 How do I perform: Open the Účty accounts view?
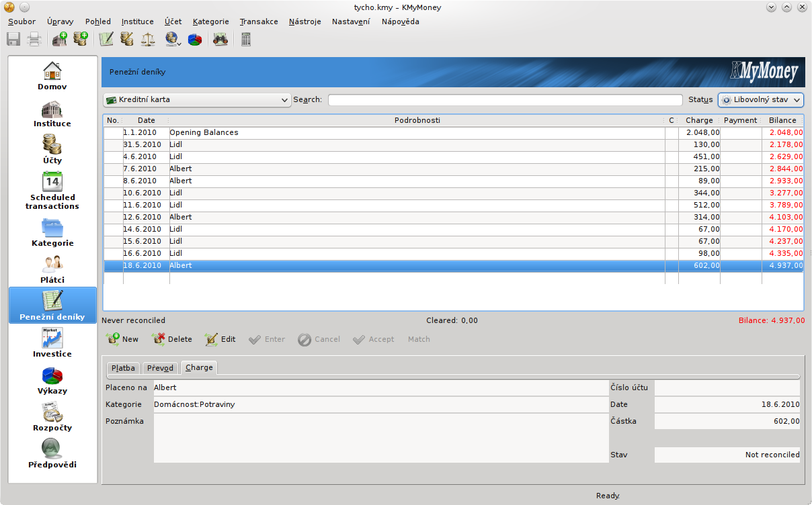52,149
